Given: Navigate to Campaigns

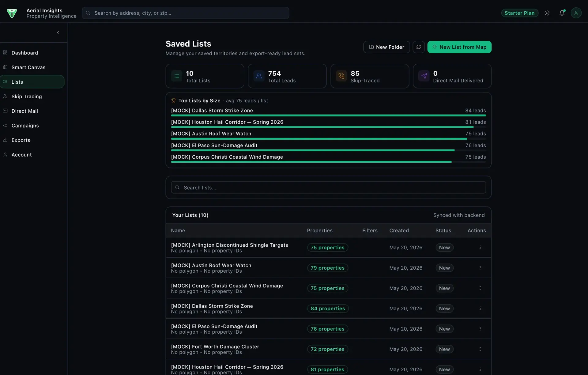Looking at the screenshot, I should [x=32, y=126].
